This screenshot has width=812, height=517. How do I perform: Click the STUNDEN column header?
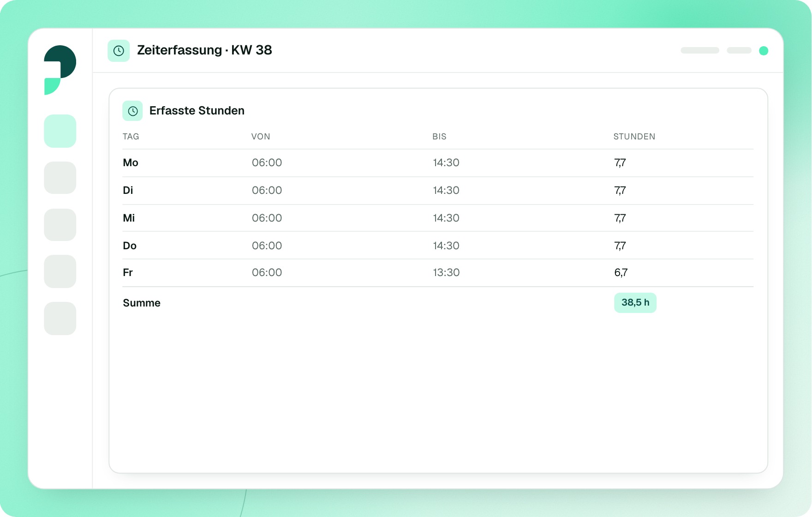coord(634,137)
